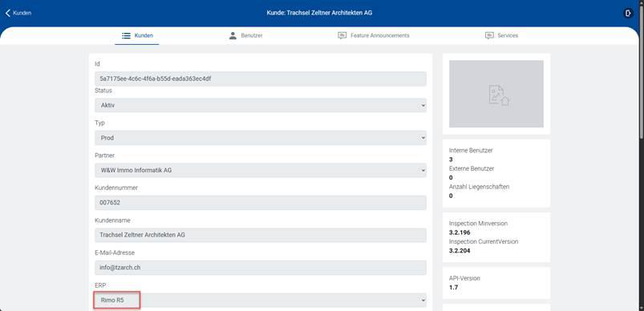The image size is (644, 311).
Task: Click Inspection CurrentVersion value 3.2.204
Action: pyautogui.click(x=460, y=251)
